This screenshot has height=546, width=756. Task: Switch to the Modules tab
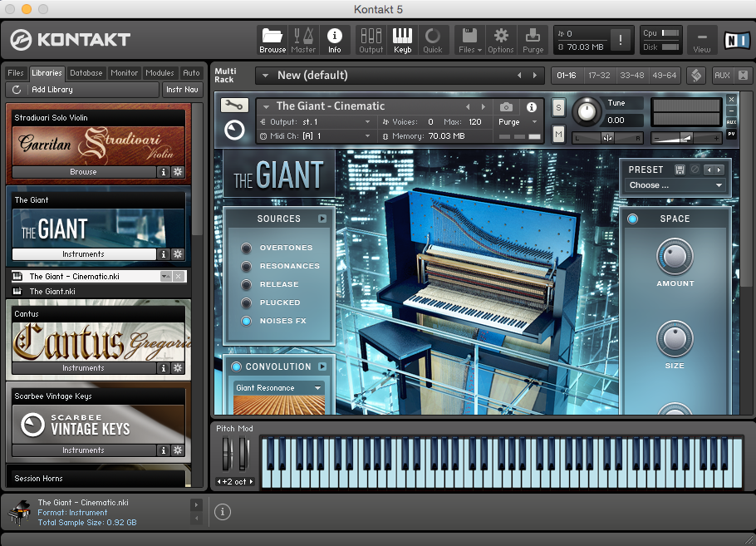click(160, 73)
